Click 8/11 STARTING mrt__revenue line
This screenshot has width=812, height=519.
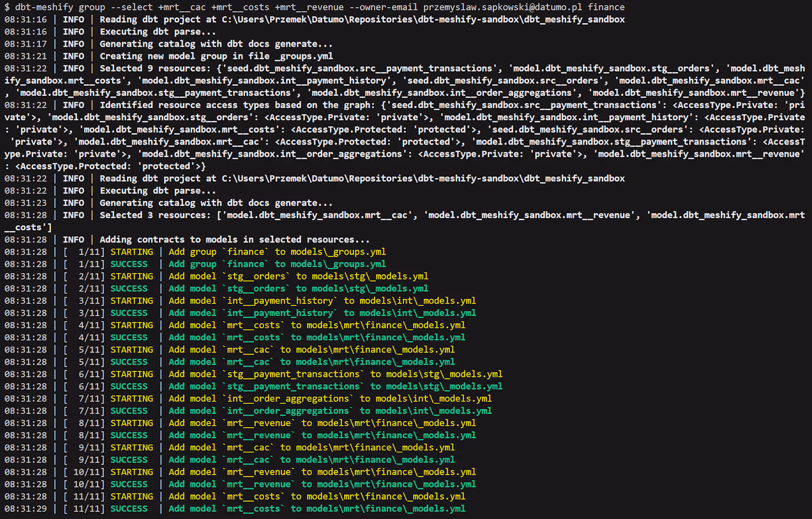point(241,423)
